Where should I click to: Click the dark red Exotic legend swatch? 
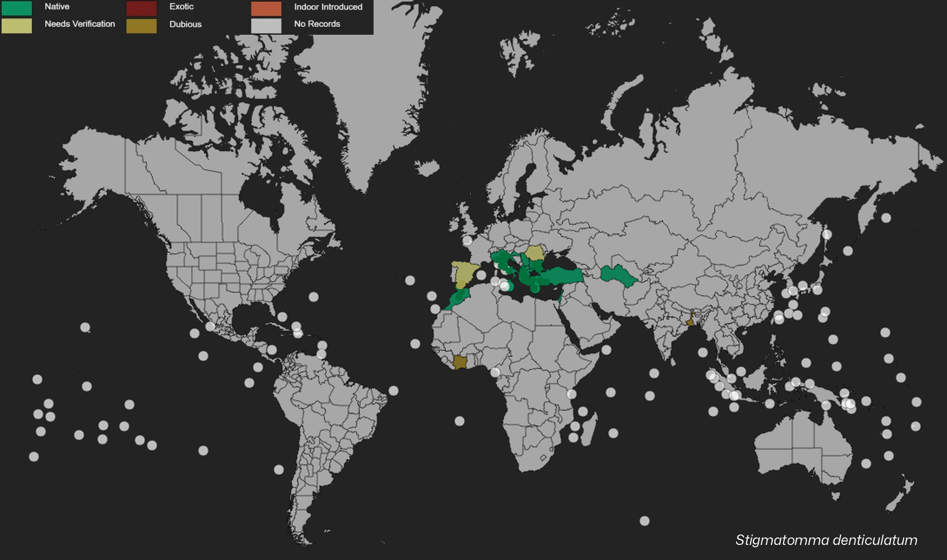[x=141, y=8]
